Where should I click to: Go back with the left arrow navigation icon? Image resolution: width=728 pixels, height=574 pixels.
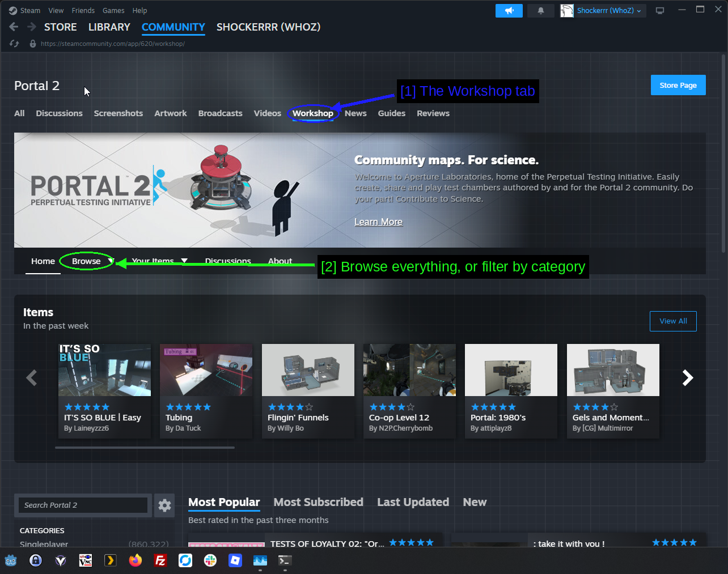[14, 27]
